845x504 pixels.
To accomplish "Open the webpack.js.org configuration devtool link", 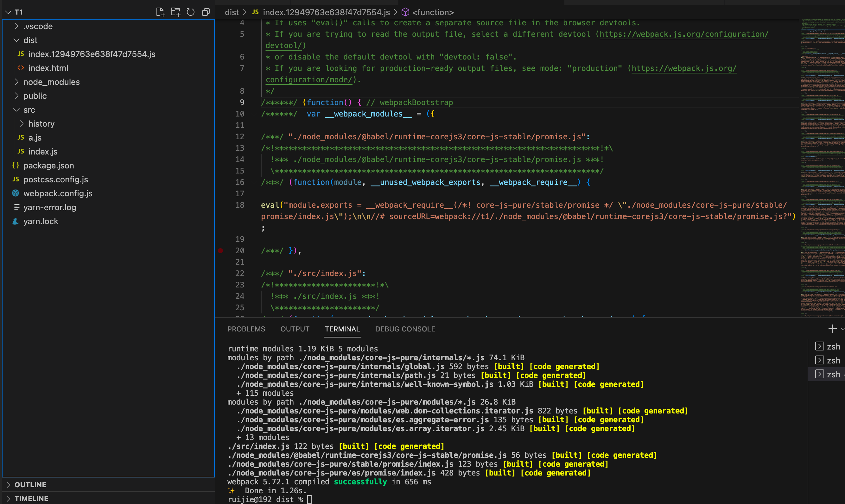I will (683, 34).
